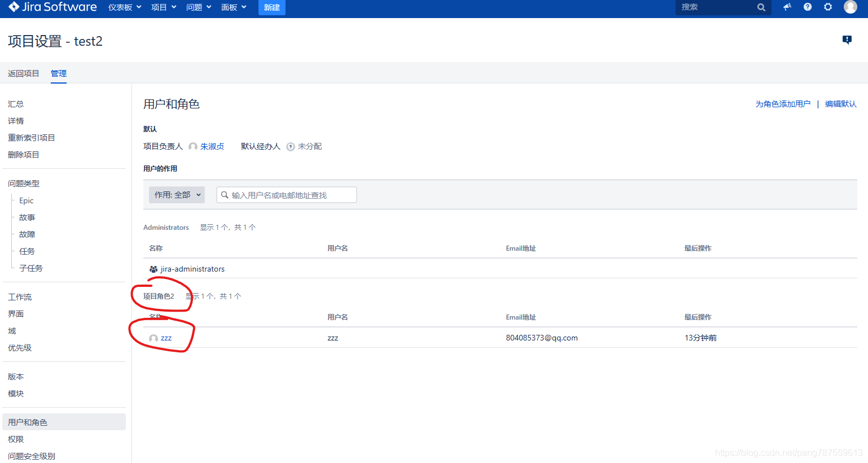The width and height of the screenshot is (868, 463).
Task: Open the feedback megaphone icon
Action: click(787, 7)
